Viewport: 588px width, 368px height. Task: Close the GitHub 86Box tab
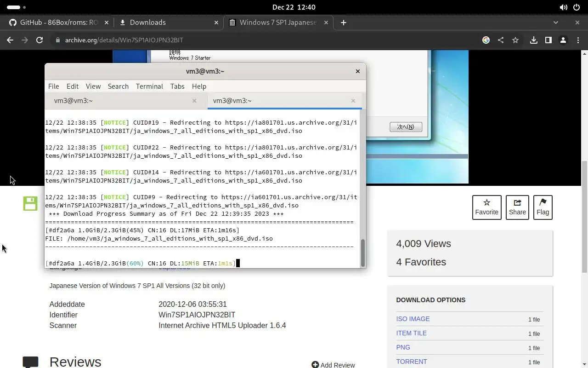point(107,23)
